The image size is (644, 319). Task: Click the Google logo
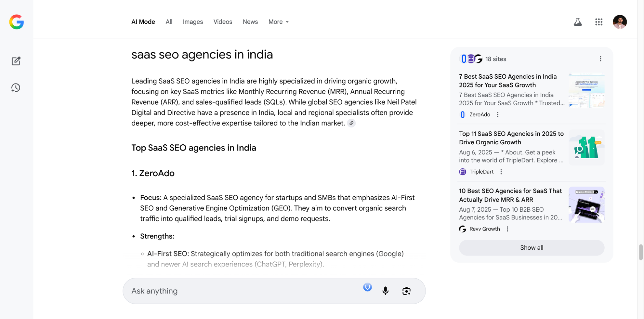point(16,22)
